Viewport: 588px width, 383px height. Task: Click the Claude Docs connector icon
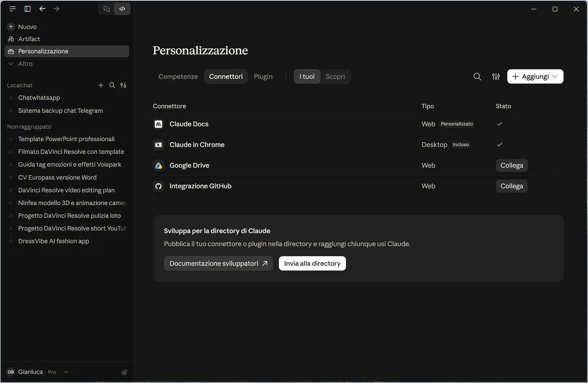click(158, 124)
